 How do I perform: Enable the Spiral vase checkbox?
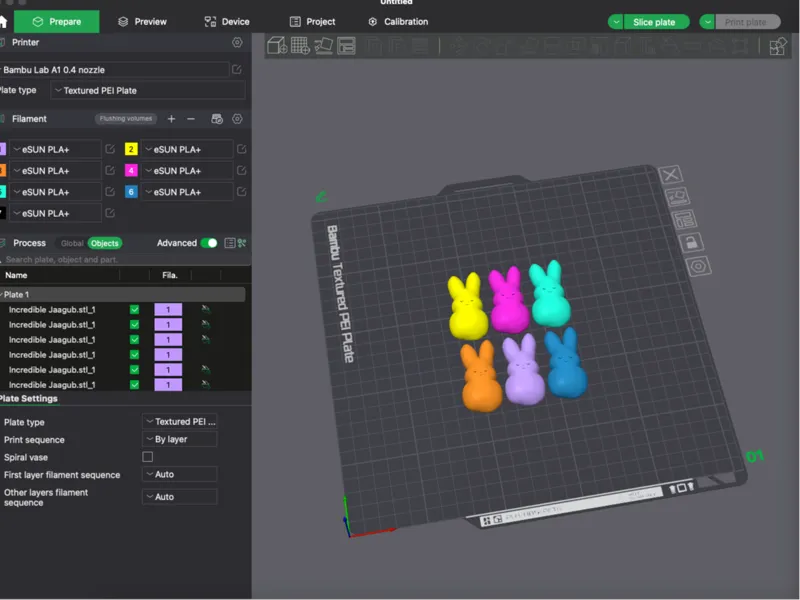pyautogui.click(x=147, y=457)
